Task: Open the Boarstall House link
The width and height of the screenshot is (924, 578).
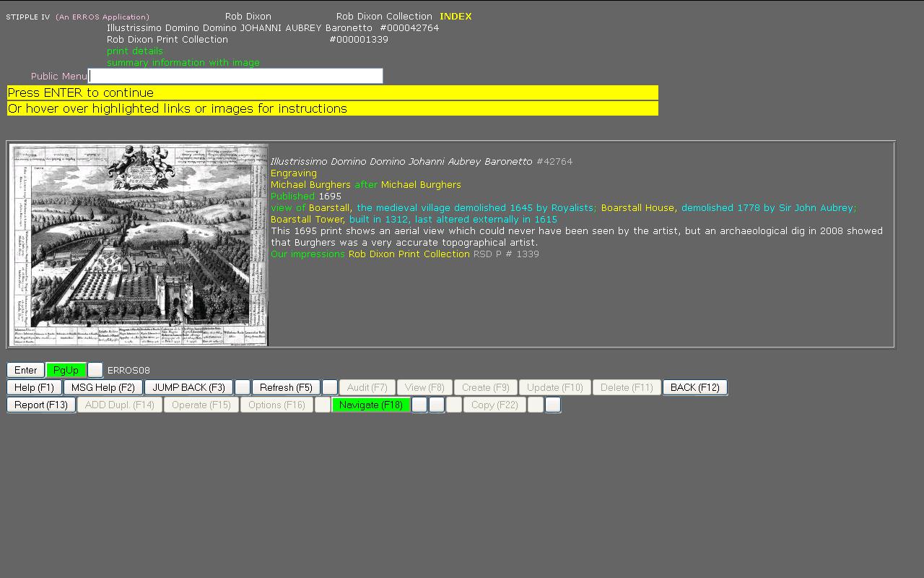Action: [x=637, y=207]
